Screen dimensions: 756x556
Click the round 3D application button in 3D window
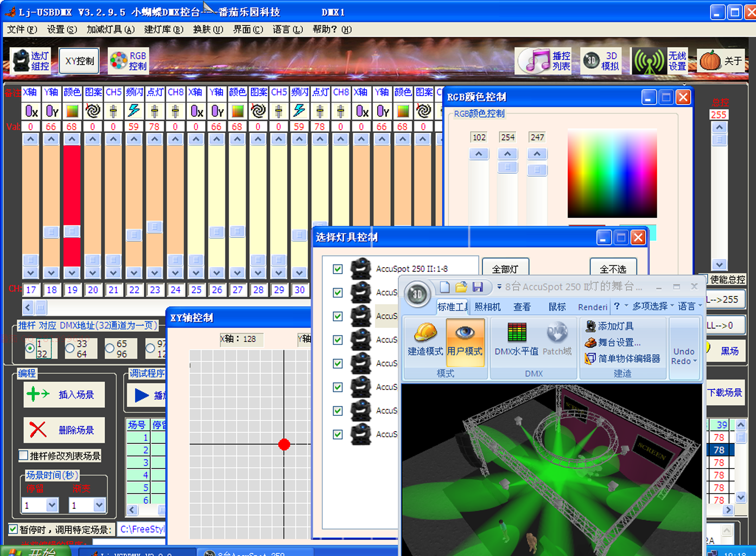[x=417, y=295]
